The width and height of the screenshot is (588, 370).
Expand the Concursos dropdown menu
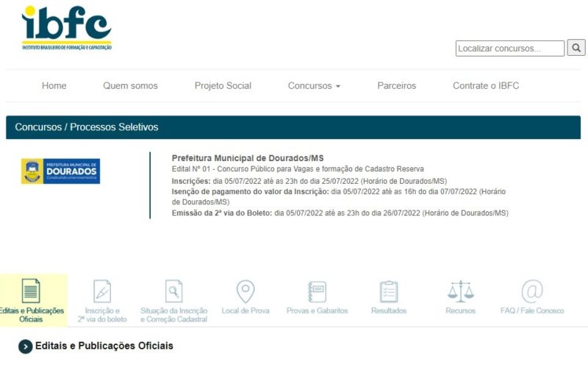314,86
